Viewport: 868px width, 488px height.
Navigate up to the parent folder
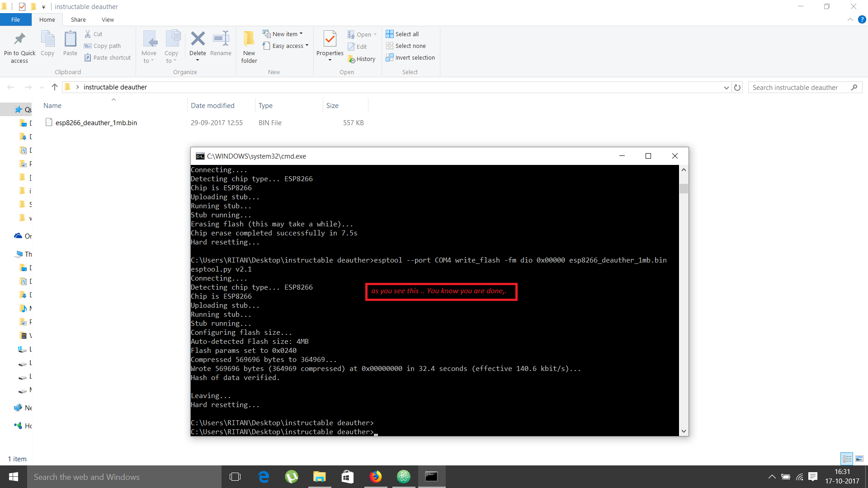(x=54, y=87)
